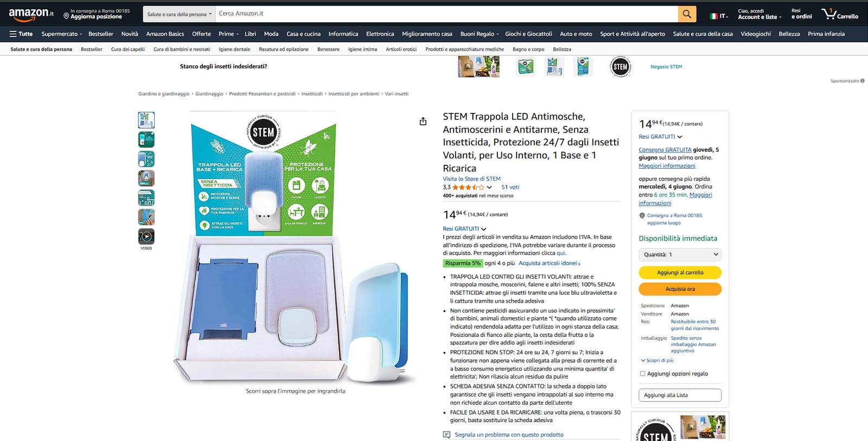Go to Amazon.it home logo
This screenshot has width=868, height=441.
click(x=31, y=14)
